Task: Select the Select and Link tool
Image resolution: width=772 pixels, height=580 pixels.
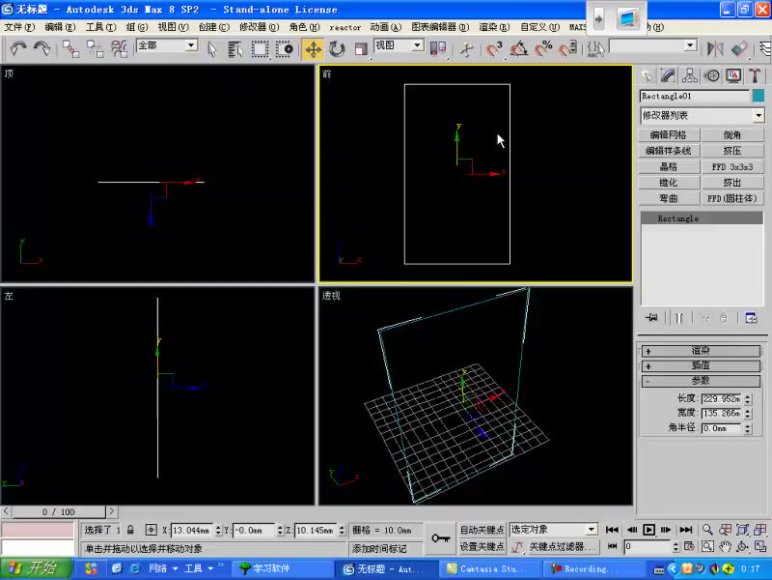Action: [71, 49]
